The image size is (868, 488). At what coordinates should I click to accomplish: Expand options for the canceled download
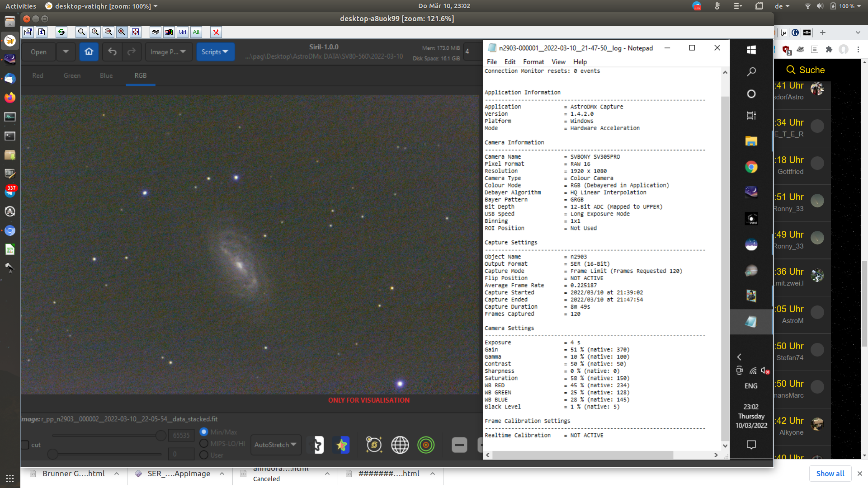pos(327,474)
